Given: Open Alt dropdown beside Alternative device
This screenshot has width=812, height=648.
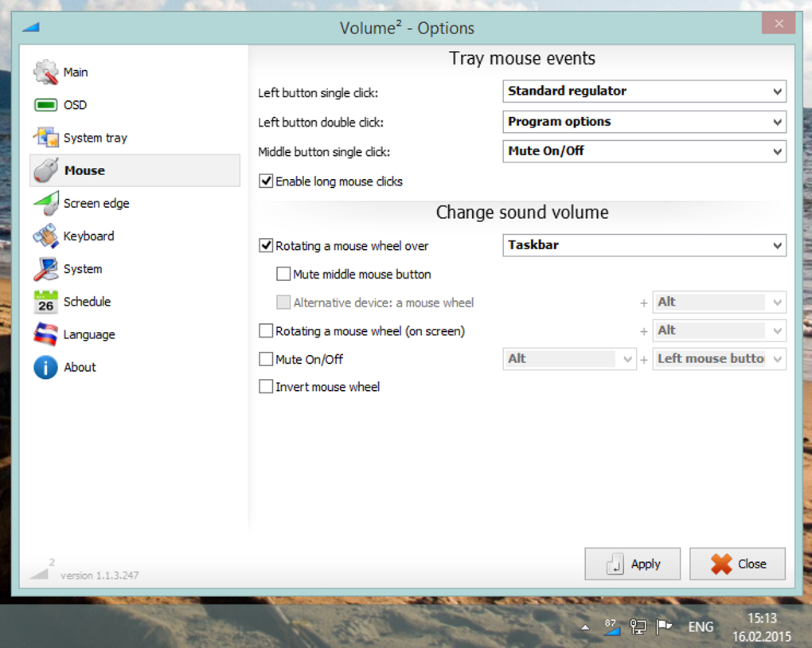Looking at the screenshot, I should (720, 303).
